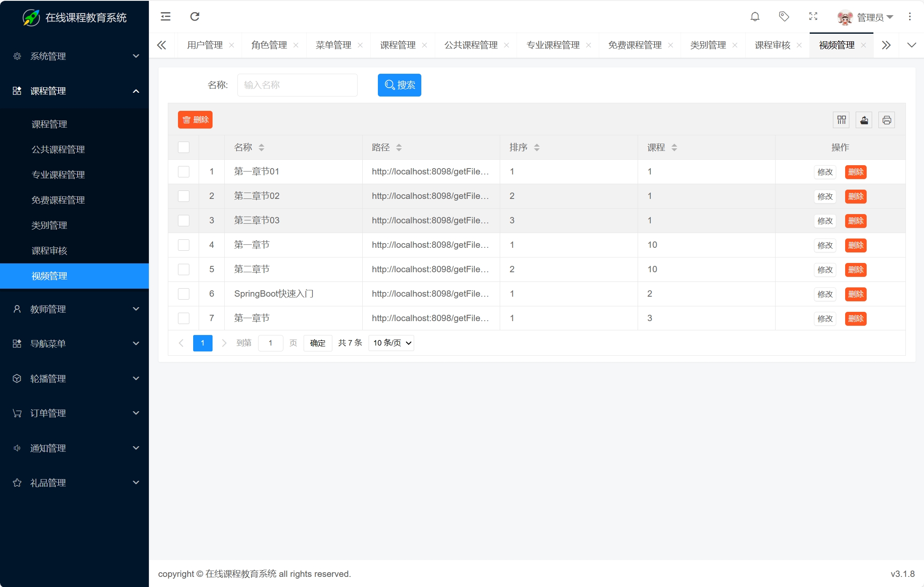
Task: Click 修改 for the 第三章节03 row
Action: (x=824, y=221)
